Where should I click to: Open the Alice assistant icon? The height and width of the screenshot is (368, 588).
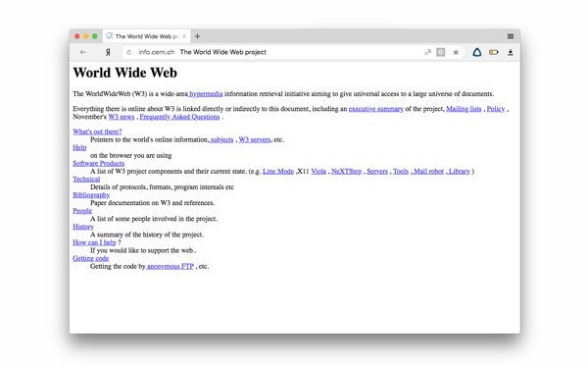click(476, 52)
